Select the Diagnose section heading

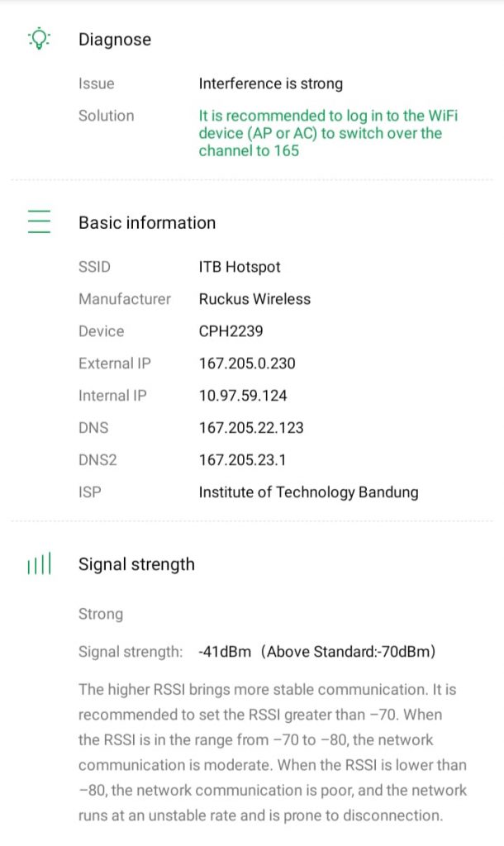[x=115, y=40]
